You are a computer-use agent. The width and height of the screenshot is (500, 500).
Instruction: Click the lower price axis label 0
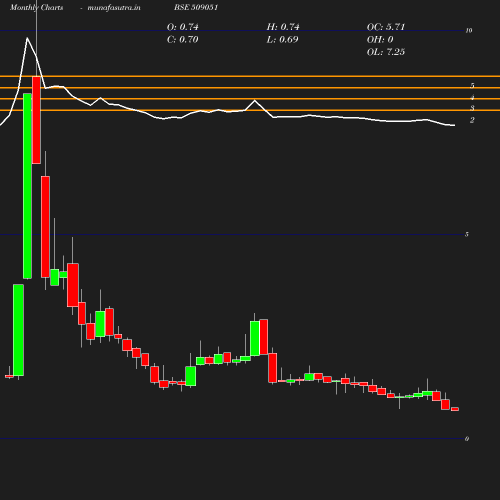coord(467,439)
